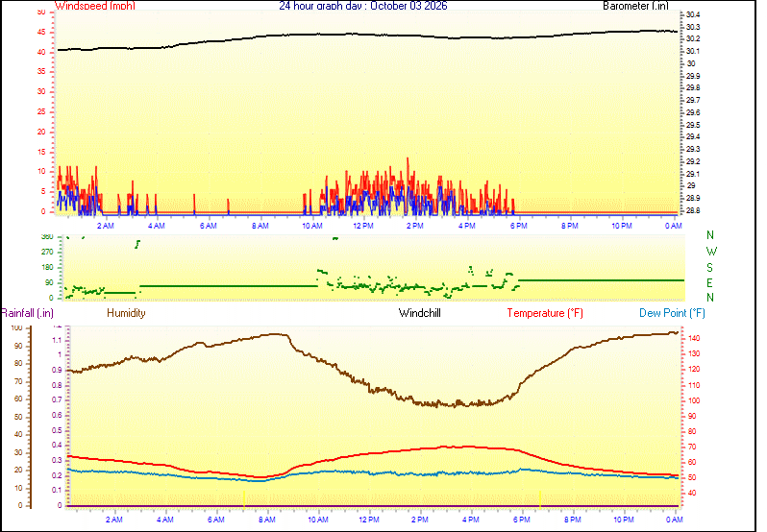The image size is (767, 532).
Task: Click the '110' temperature axis value
Action: 694,385
